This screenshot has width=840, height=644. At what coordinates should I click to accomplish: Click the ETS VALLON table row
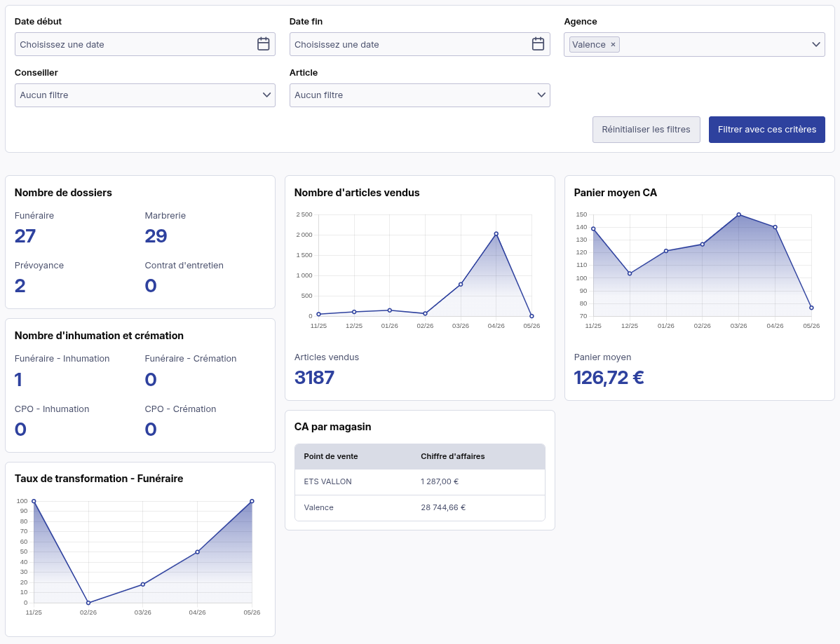(x=419, y=482)
